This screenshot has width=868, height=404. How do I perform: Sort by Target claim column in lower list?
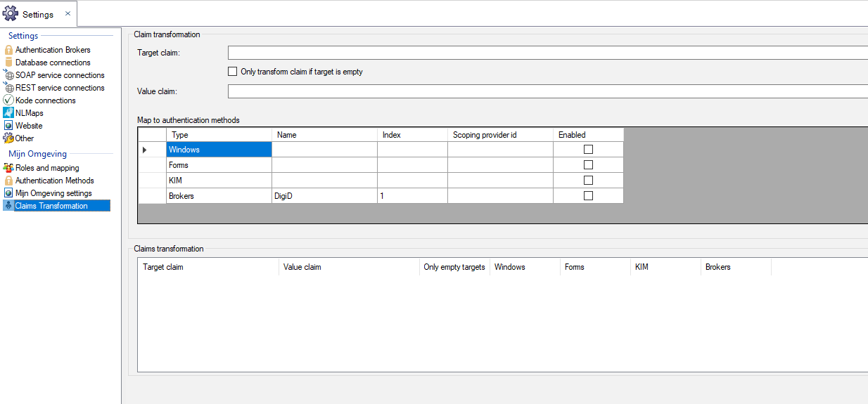pos(208,267)
